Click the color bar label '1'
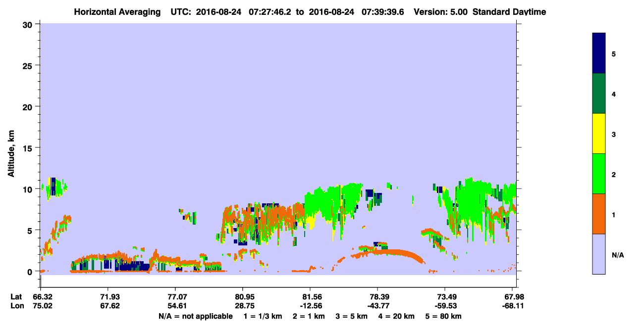Image resolution: width=644 pixels, height=330 pixels. click(614, 214)
